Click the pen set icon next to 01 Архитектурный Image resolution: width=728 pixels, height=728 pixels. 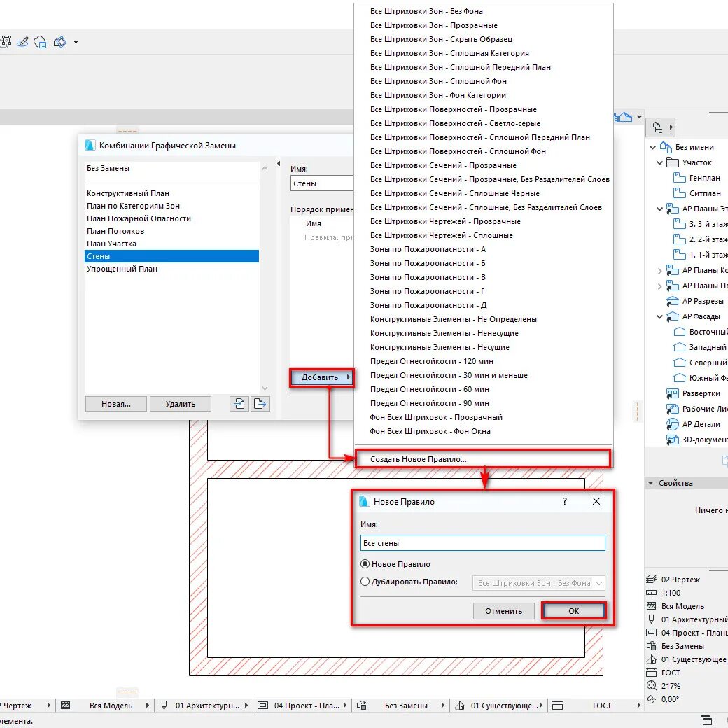tap(652, 619)
